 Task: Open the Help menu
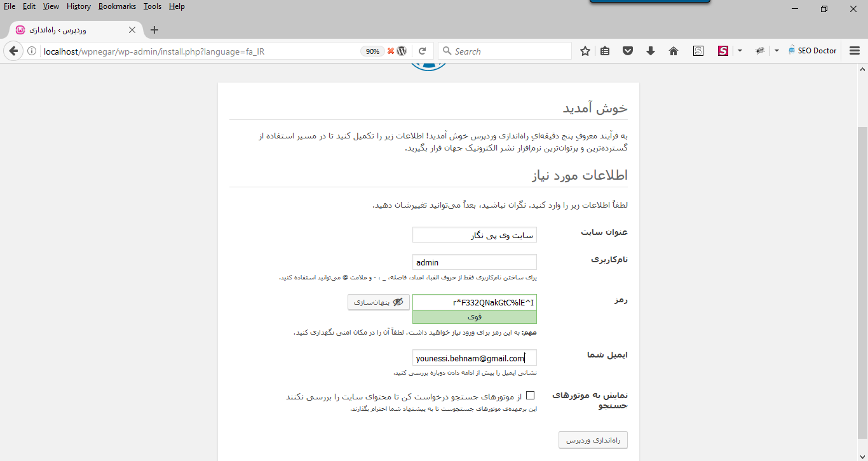[x=177, y=6]
